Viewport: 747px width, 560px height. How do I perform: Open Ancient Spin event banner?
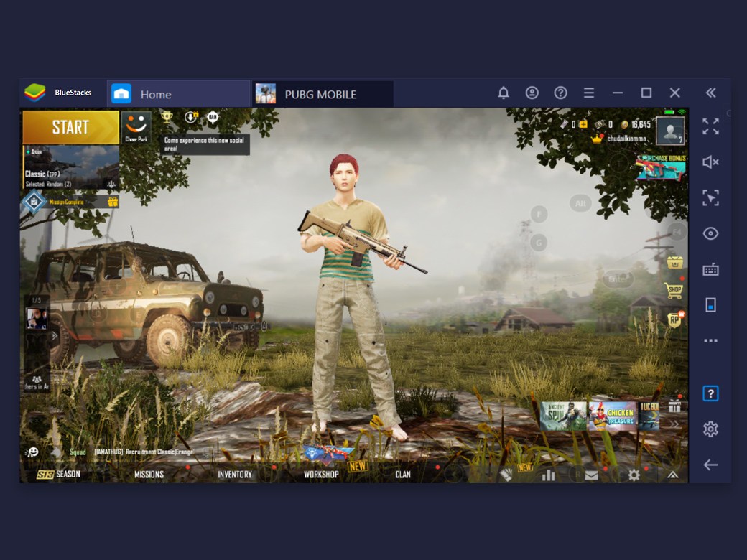(x=564, y=416)
